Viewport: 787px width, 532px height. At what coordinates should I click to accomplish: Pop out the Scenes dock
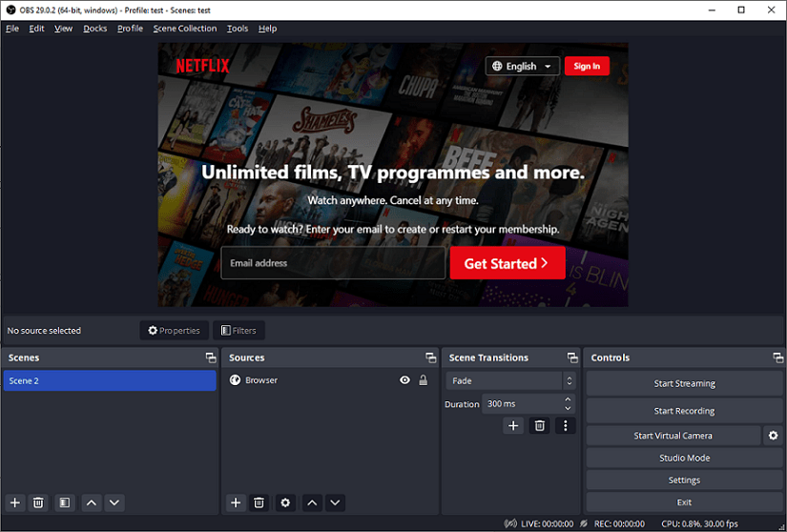[x=211, y=358]
